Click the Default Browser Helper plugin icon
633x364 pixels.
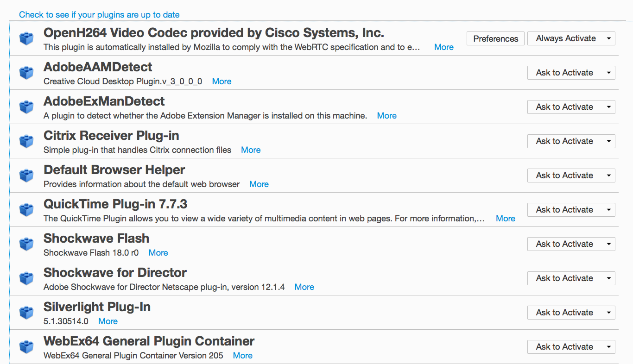(x=26, y=176)
